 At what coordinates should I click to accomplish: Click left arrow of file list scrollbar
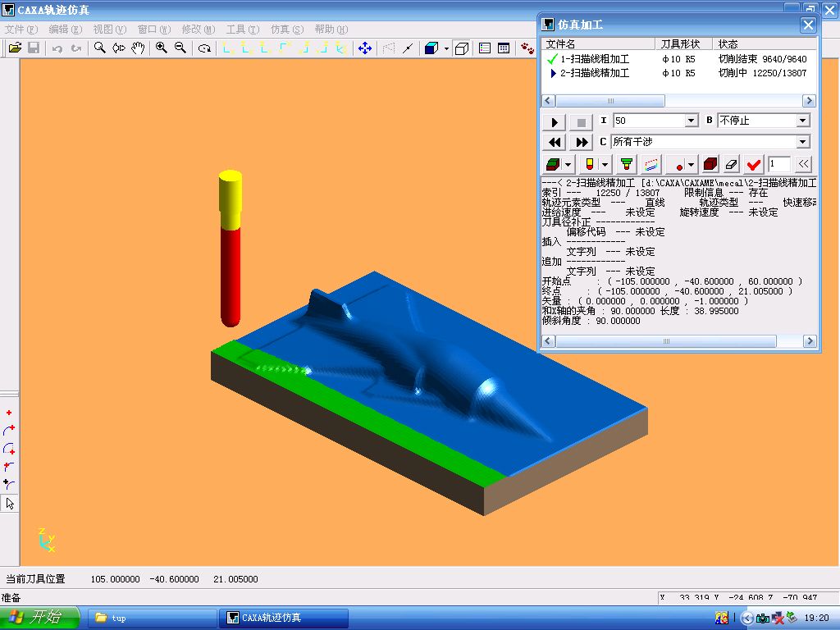pyautogui.click(x=548, y=101)
